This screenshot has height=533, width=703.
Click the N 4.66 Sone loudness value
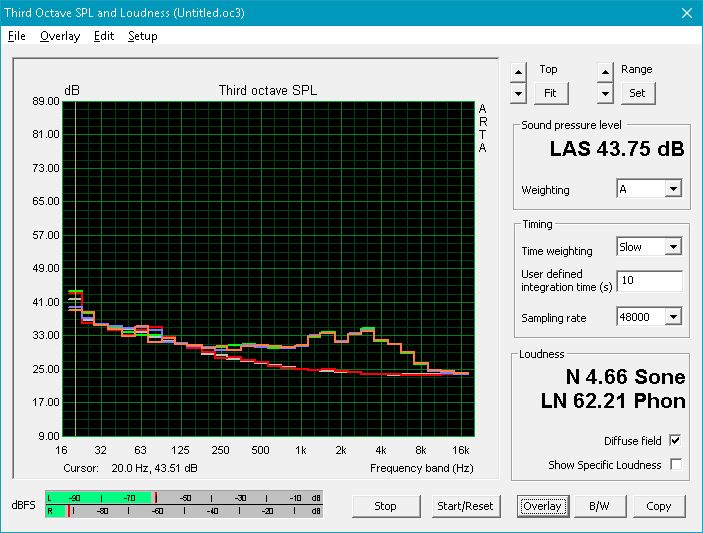(625, 377)
